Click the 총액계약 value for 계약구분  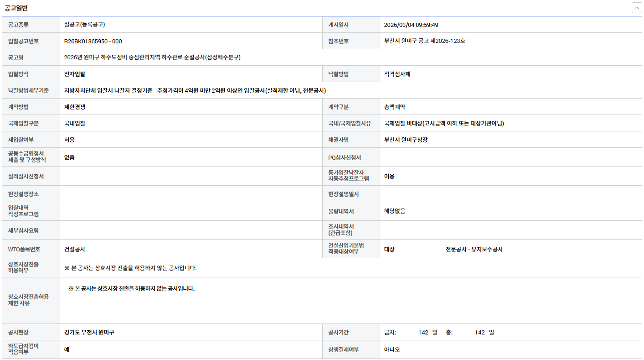tap(394, 107)
